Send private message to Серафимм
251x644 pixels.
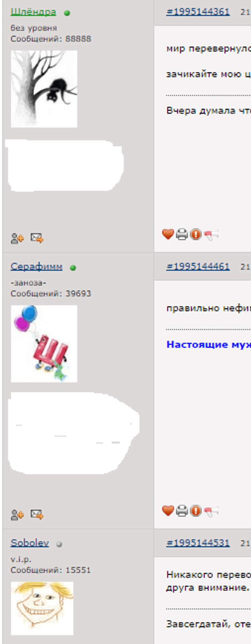(x=37, y=515)
